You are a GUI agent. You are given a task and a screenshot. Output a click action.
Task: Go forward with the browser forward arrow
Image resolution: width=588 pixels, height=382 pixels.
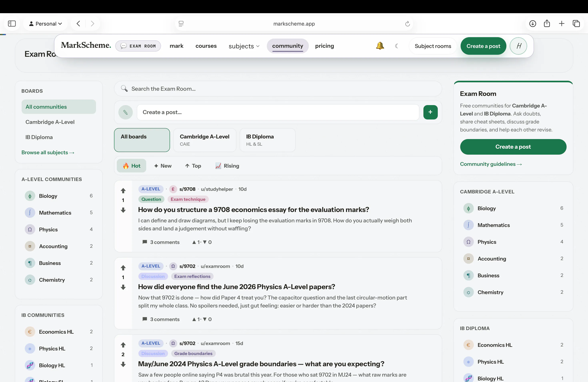coord(92,23)
